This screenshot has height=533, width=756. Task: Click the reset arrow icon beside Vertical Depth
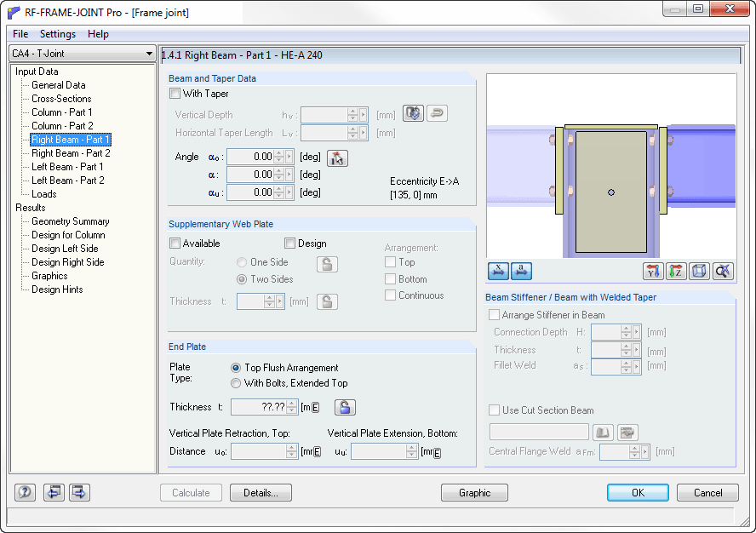[437, 114]
